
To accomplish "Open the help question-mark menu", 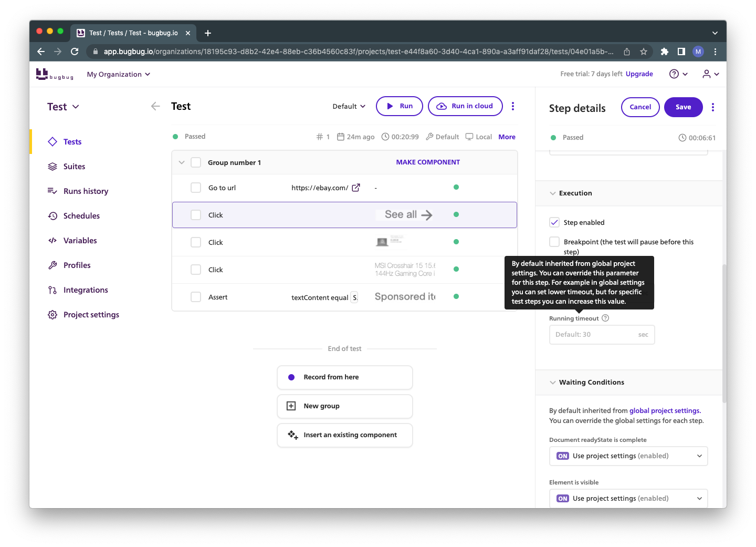I will coord(678,74).
